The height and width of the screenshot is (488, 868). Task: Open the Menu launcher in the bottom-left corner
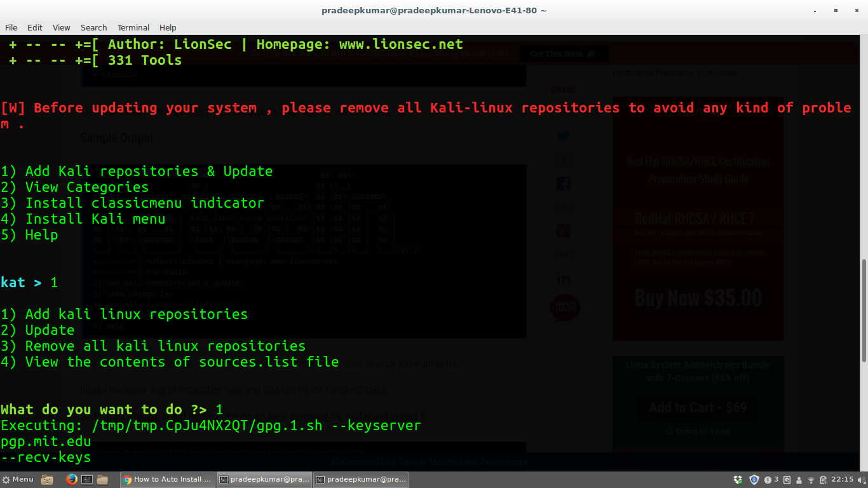[x=18, y=480]
